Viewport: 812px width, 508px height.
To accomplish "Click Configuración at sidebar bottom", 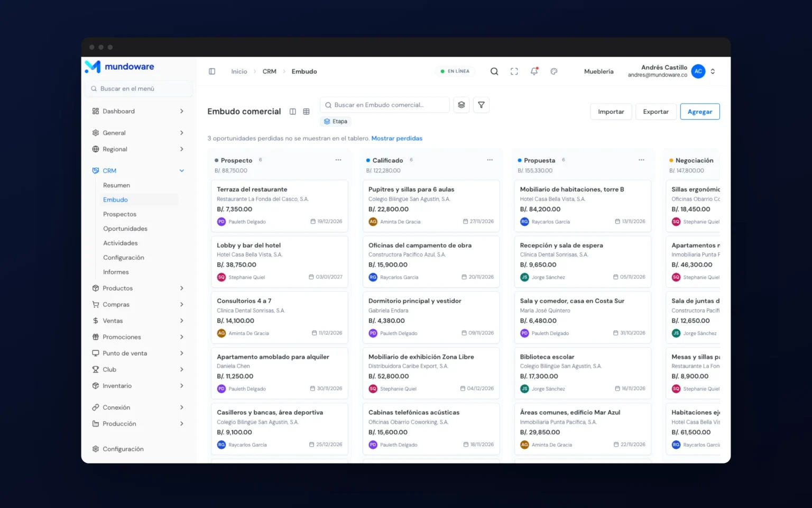I will pyautogui.click(x=123, y=449).
